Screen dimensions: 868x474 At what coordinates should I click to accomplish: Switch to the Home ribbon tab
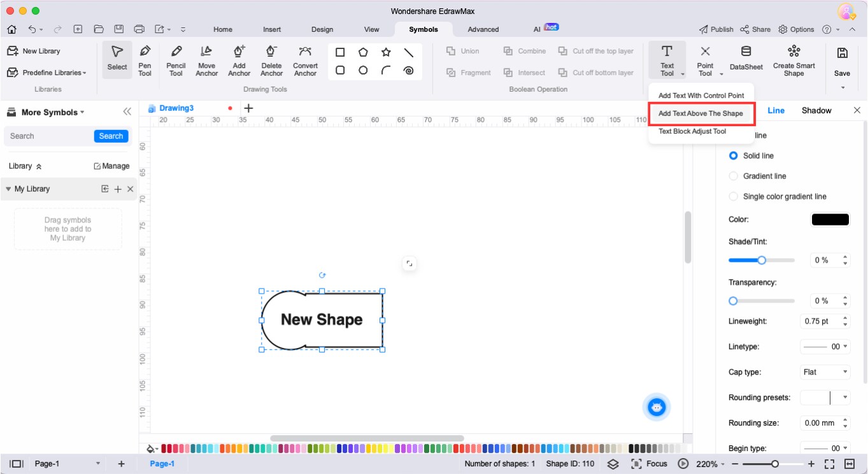[223, 29]
